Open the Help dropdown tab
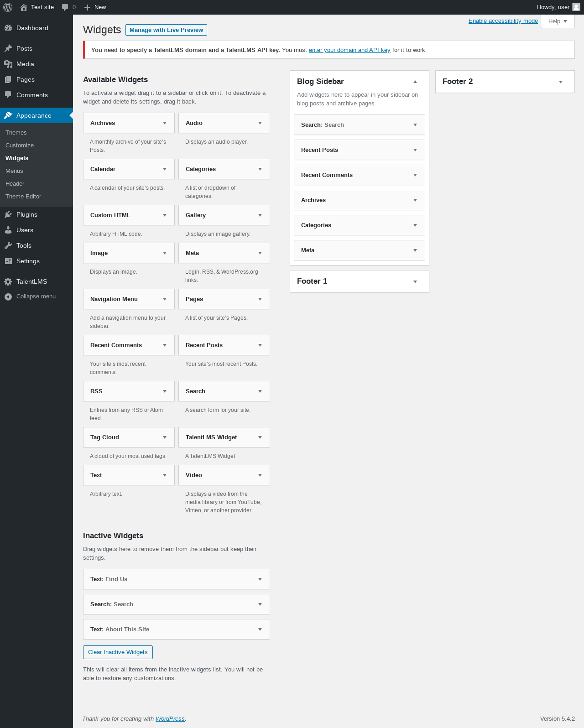Image resolution: width=584 pixels, height=728 pixels. [x=558, y=21]
